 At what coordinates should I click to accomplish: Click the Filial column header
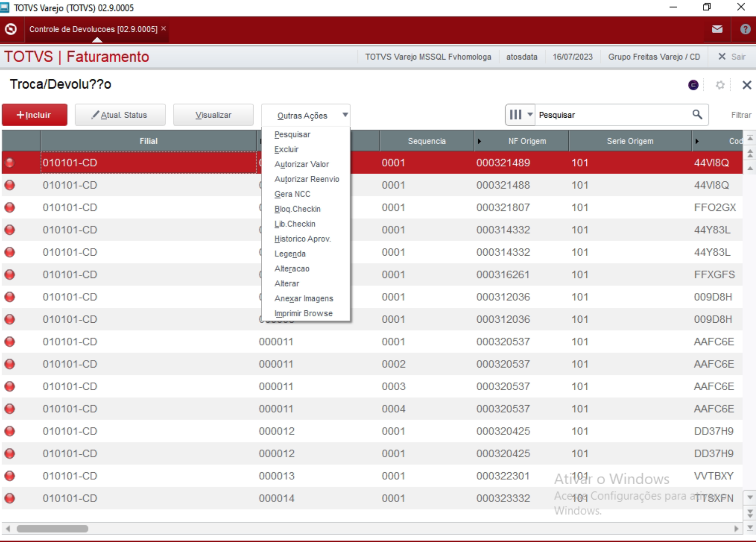click(x=148, y=141)
